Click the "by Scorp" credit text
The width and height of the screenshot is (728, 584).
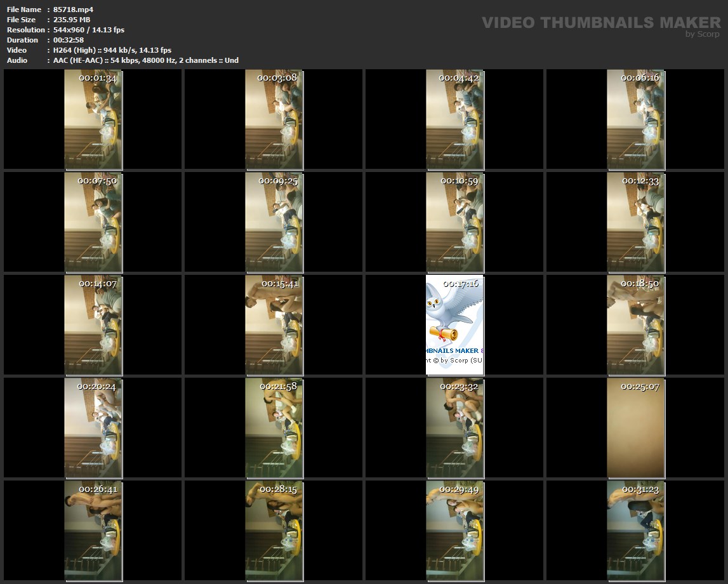coord(703,34)
